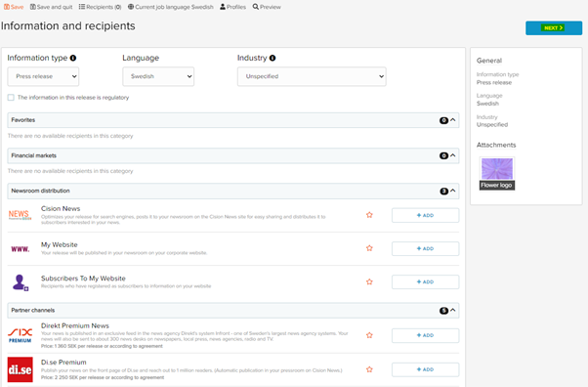
Task: Click the Cision News title
Action: click(x=61, y=208)
